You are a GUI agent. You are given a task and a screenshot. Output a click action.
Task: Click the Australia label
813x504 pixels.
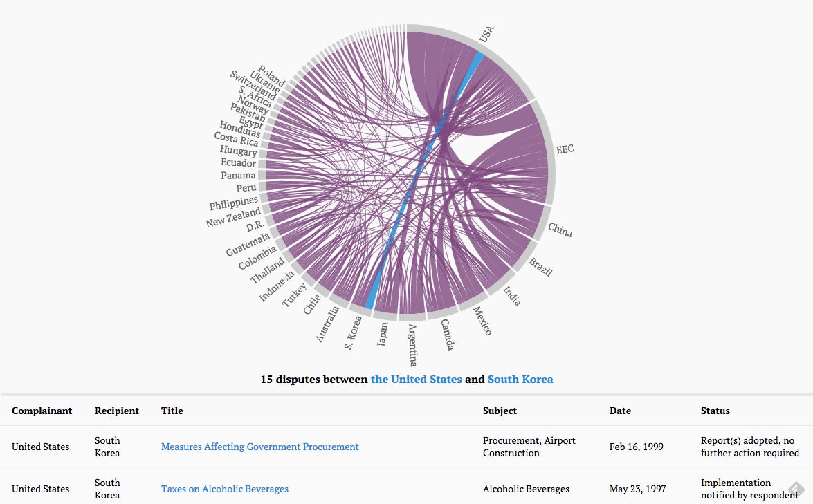click(328, 324)
